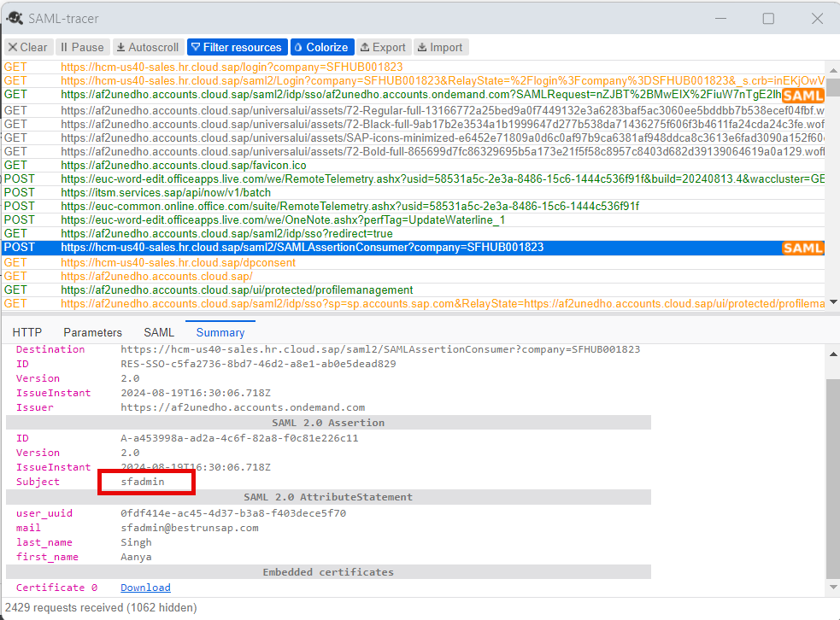840x620 pixels.
Task: Minimize the SAML-tracer window
Action: click(721, 19)
